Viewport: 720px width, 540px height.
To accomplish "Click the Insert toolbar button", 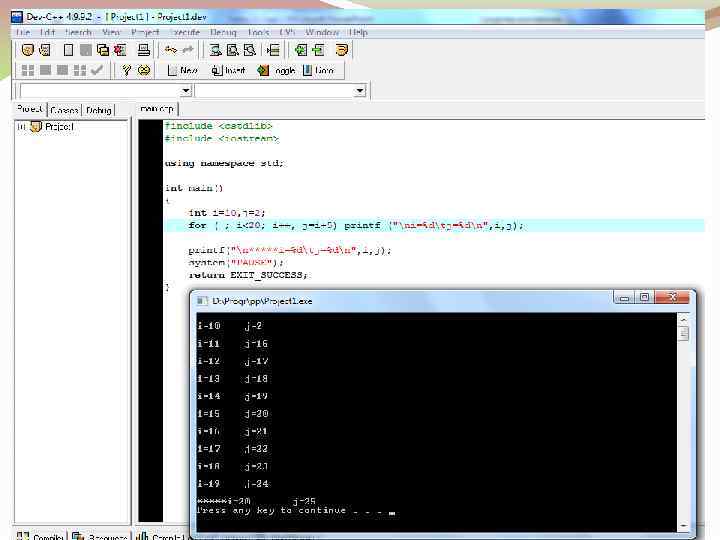I will [x=228, y=70].
